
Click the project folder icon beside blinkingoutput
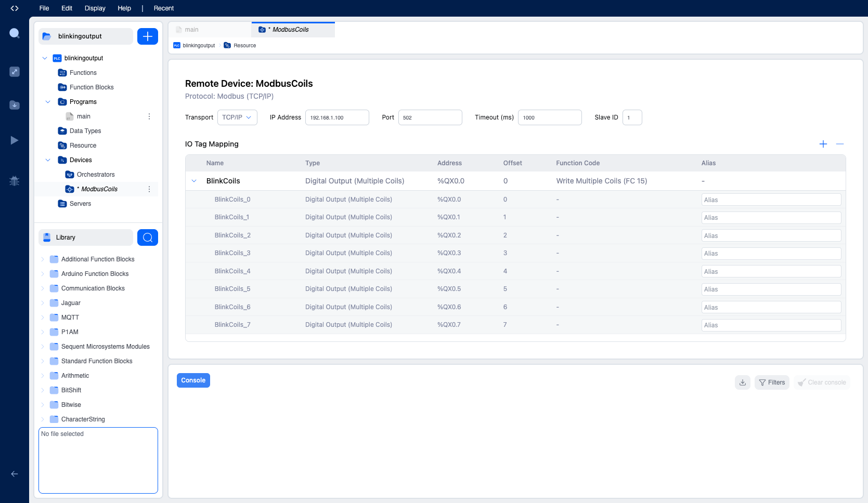47,36
